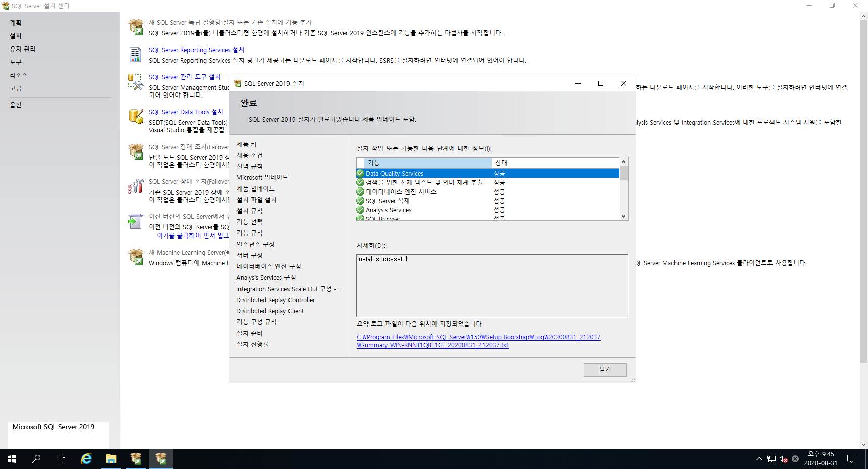
Task: Click the SQL Server Data Tools 설치 link
Action: [185, 112]
